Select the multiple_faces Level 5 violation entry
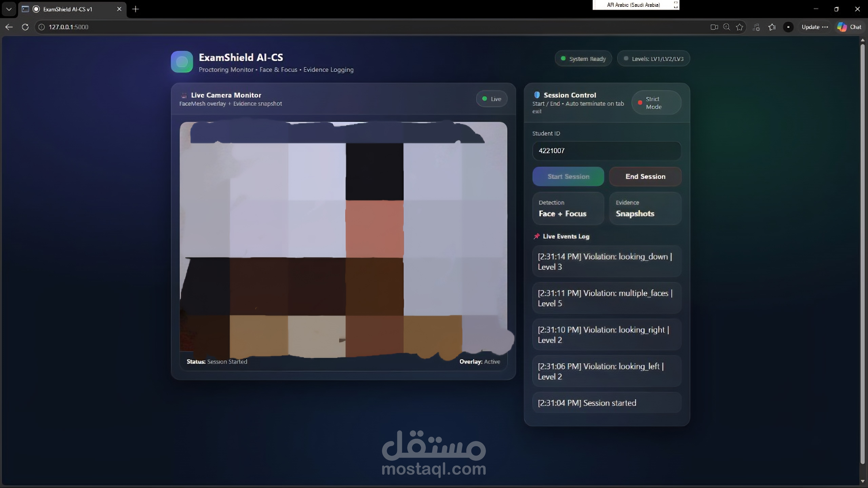 (x=607, y=298)
